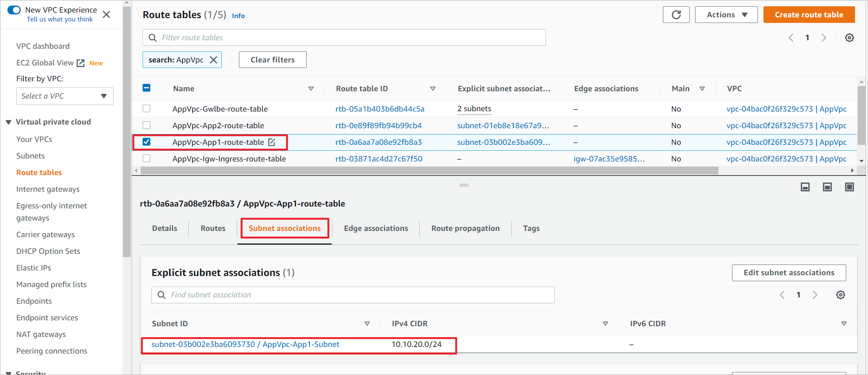Select AppVpc-Gwlbe-route-table checkbox
Screen dimensions: 868x375
pyautogui.click(x=147, y=109)
